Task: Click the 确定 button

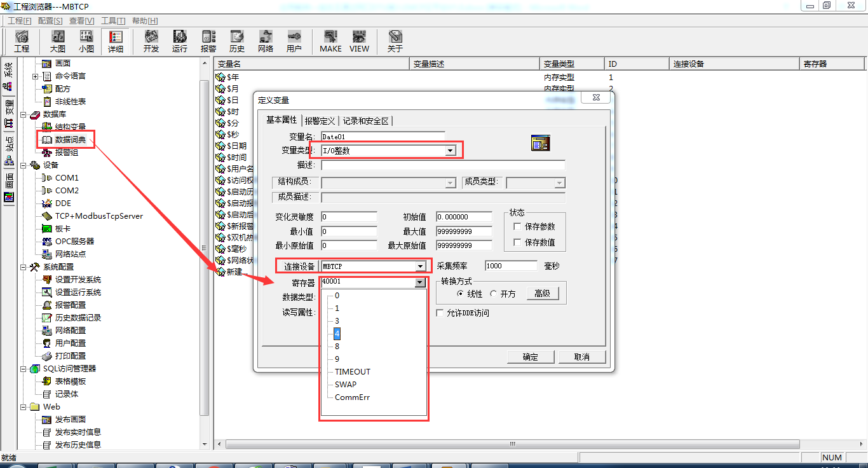Action: (x=531, y=357)
